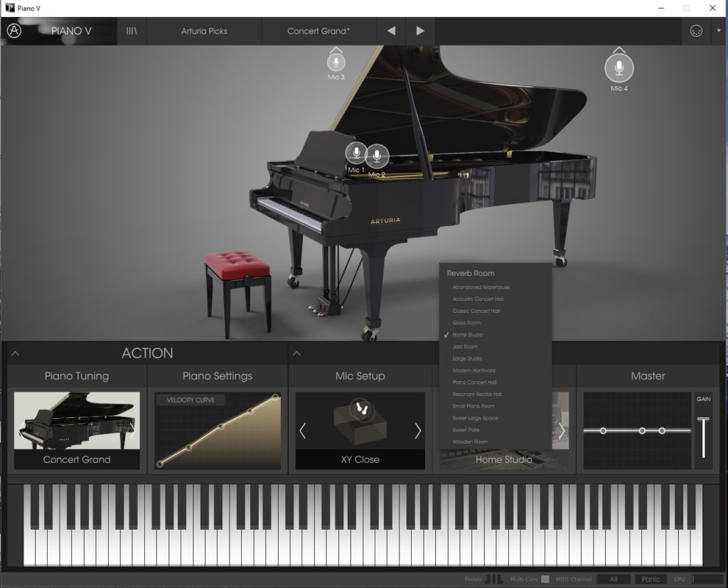728x588 pixels.
Task: Click the Pedals indicator icon
Action: (493, 579)
